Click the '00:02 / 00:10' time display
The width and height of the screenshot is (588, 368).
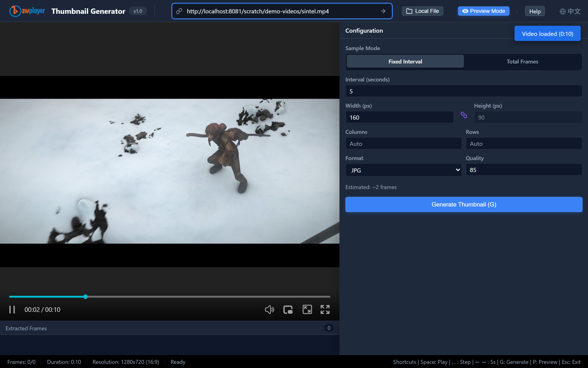pyautogui.click(x=42, y=310)
